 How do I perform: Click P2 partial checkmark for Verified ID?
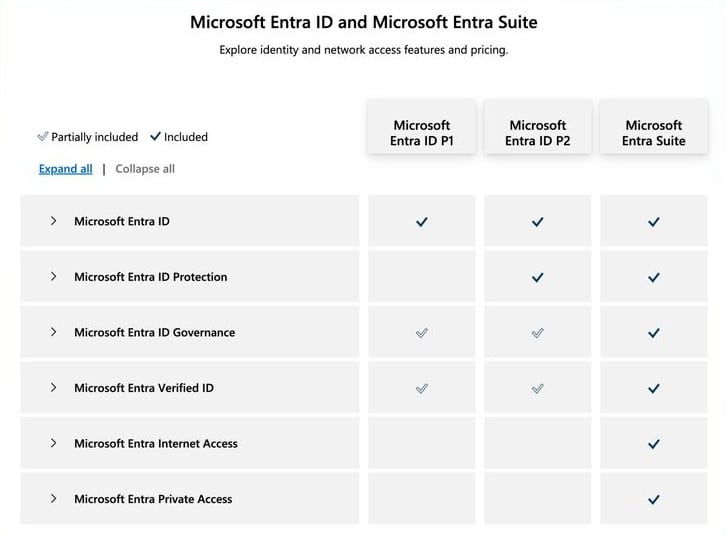(537, 389)
